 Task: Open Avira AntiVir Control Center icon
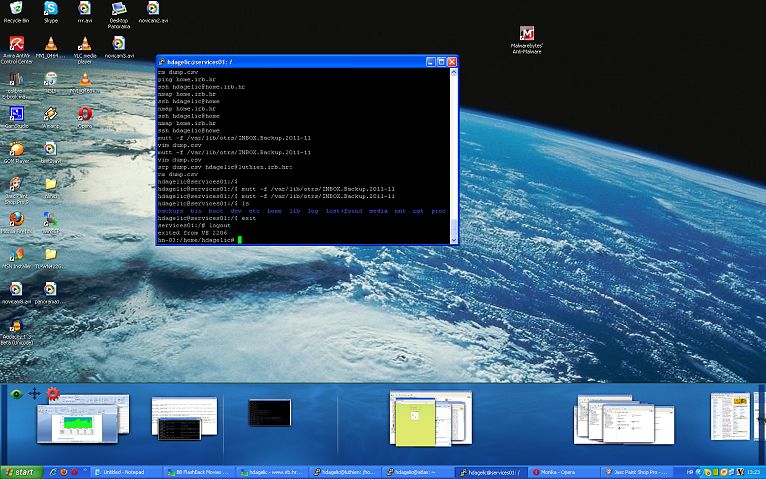(x=16, y=43)
